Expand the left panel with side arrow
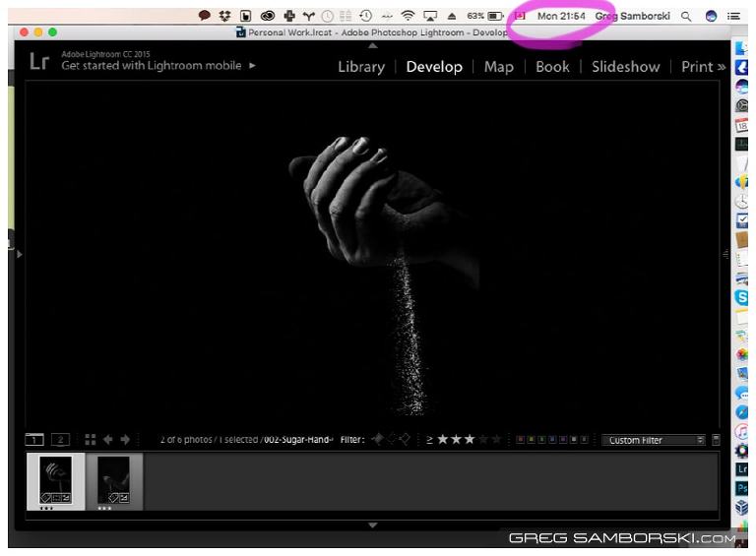Viewport: 756px width, 556px height. pos(19,254)
